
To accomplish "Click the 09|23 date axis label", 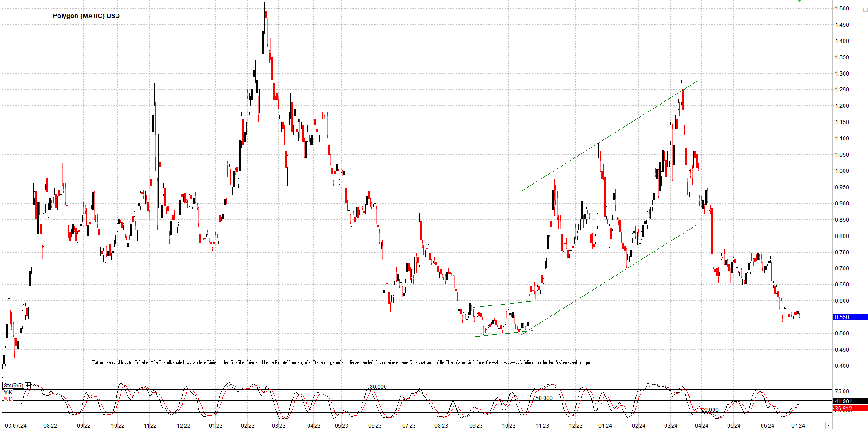I will point(476,426).
